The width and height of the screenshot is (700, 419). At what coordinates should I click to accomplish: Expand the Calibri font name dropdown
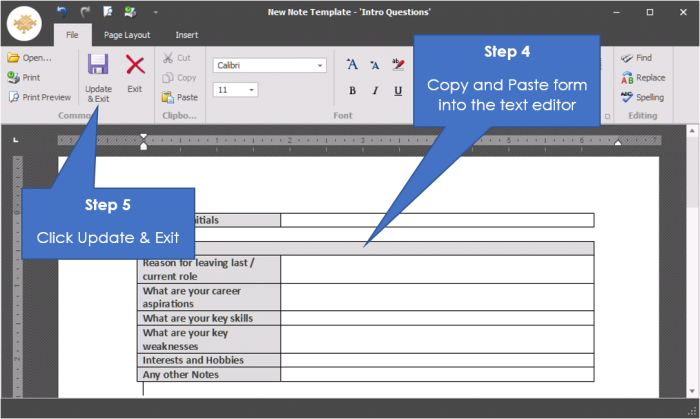(320, 65)
